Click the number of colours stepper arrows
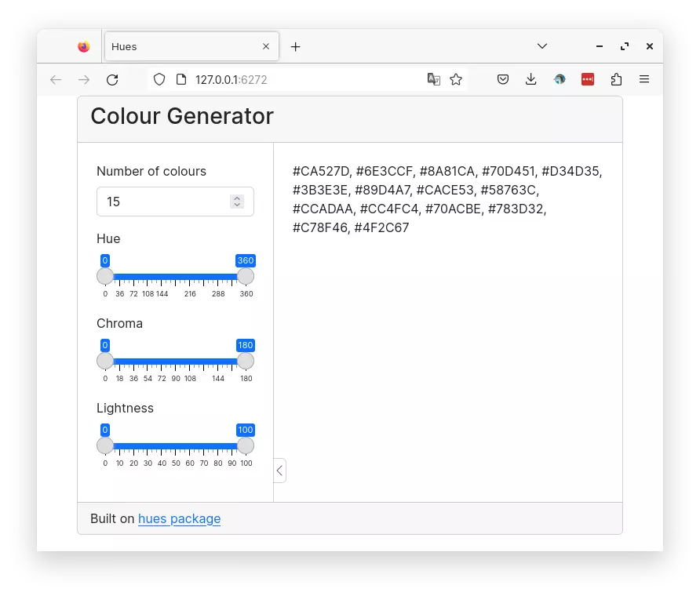 [x=237, y=202]
